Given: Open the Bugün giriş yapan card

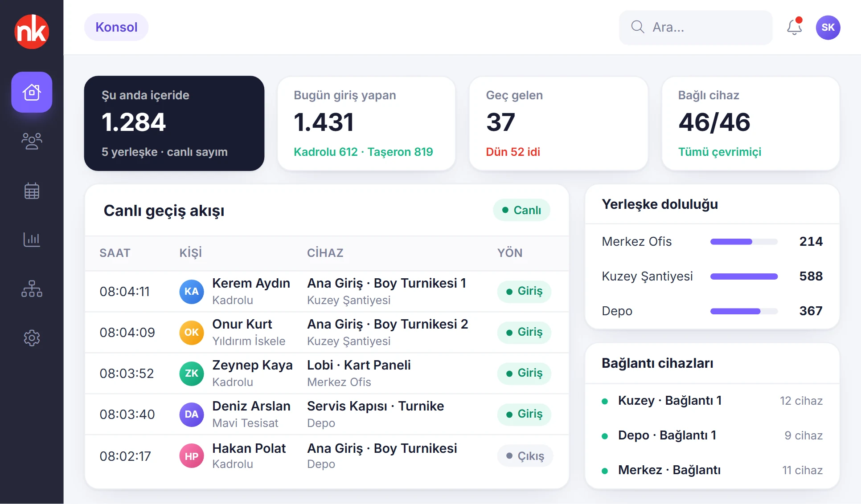Looking at the screenshot, I should (366, 123).
